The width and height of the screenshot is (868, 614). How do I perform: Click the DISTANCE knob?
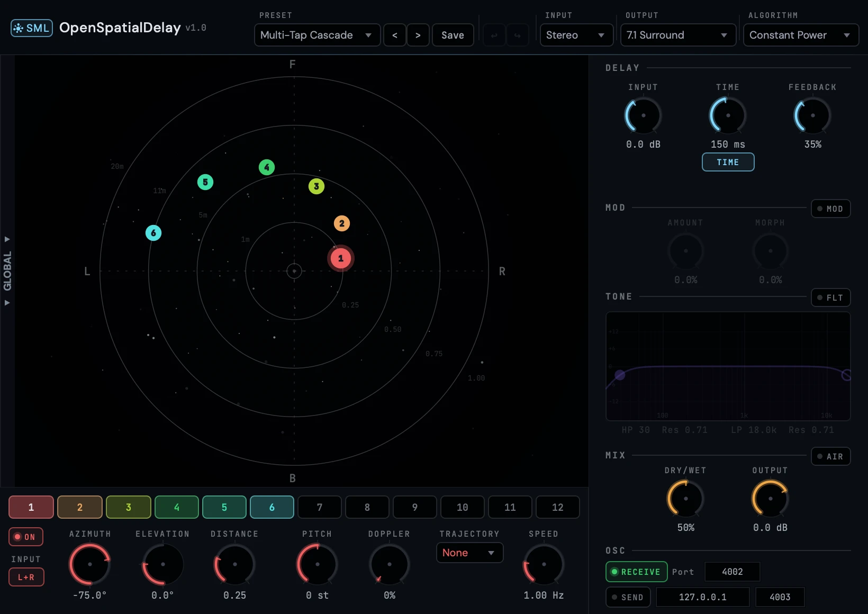[x=234, y=564]
